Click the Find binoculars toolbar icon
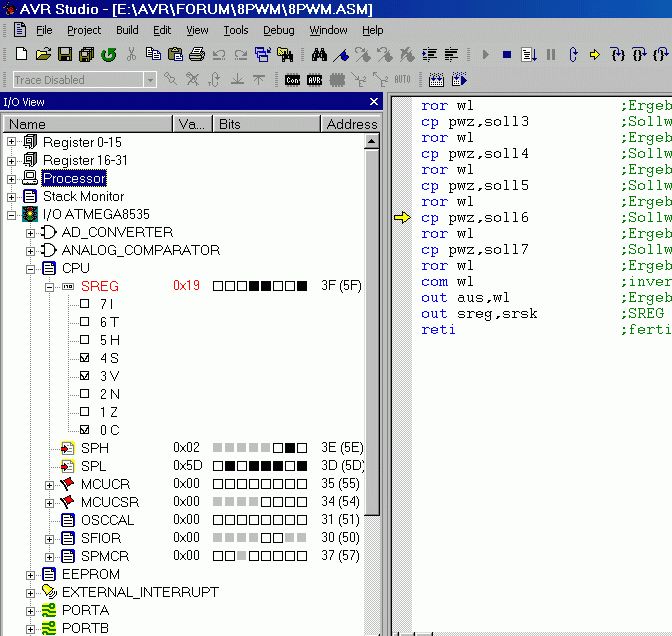The width and height of the screenshot is (672, 636). coord(320,54)
